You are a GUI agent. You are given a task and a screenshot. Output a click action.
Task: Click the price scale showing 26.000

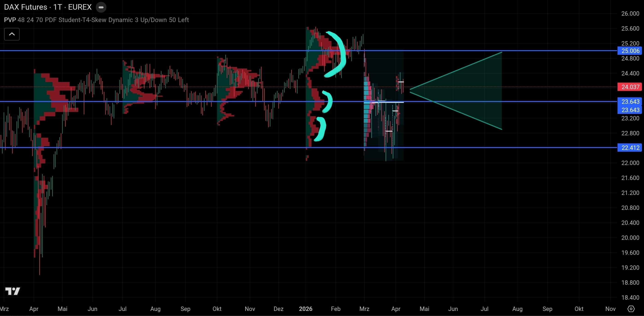click(630, 14)
